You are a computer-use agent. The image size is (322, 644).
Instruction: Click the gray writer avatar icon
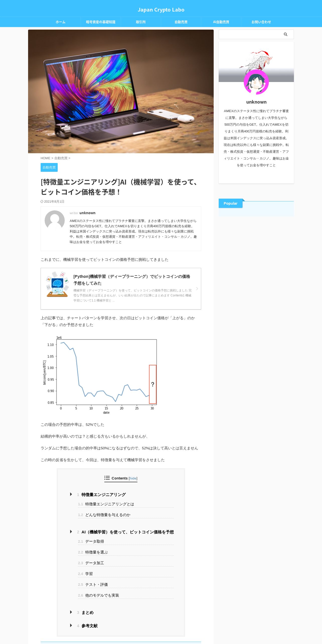pos(55,220)
